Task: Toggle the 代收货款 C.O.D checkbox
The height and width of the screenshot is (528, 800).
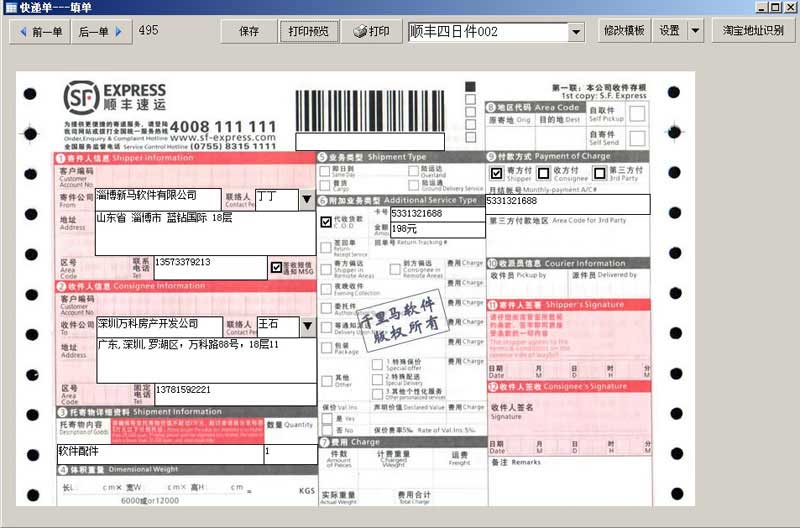Action: point(326,222)
